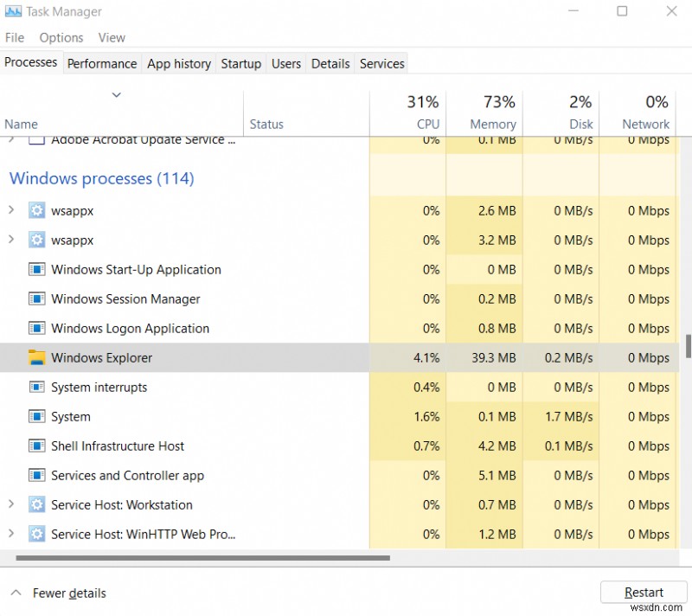Open the Options menu
The width and height of the screenshot is (692, 616).
pyautogui.click(x=61, y=37)
